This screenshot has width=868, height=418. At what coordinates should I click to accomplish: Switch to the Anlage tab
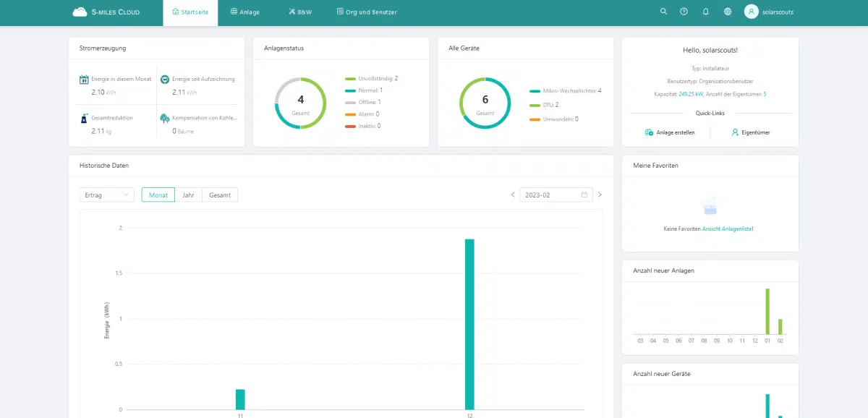tap(245, 12)
